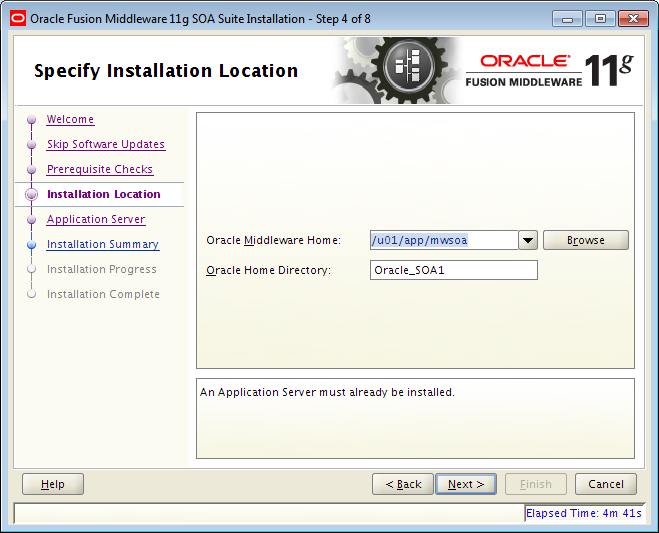This screenshot has width=659, height=533.
Task: Maximize the installer window
Action: click(x=600, y=19)
